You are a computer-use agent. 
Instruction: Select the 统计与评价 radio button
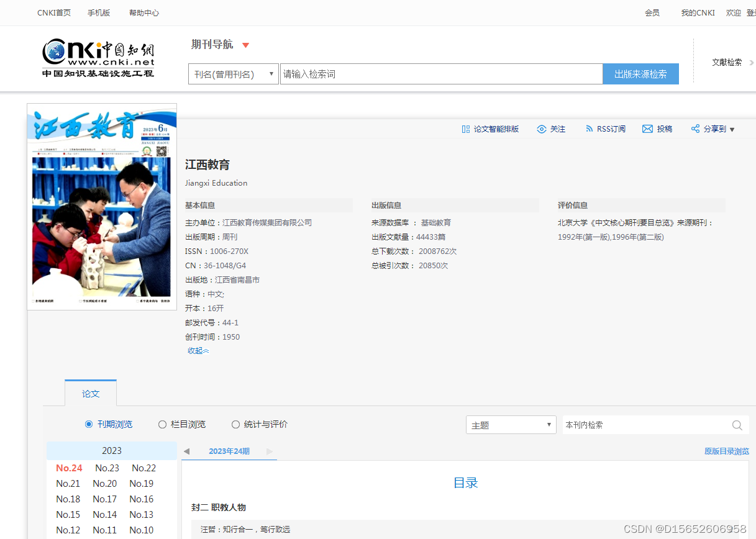coord(235,425)
